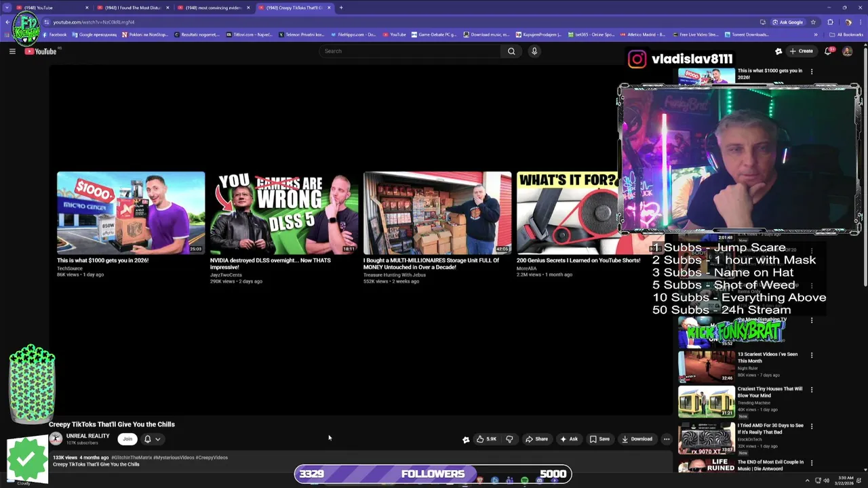The image size is (868, 488).
Task: Click the search input field
Action: click(x=410, y=51)
